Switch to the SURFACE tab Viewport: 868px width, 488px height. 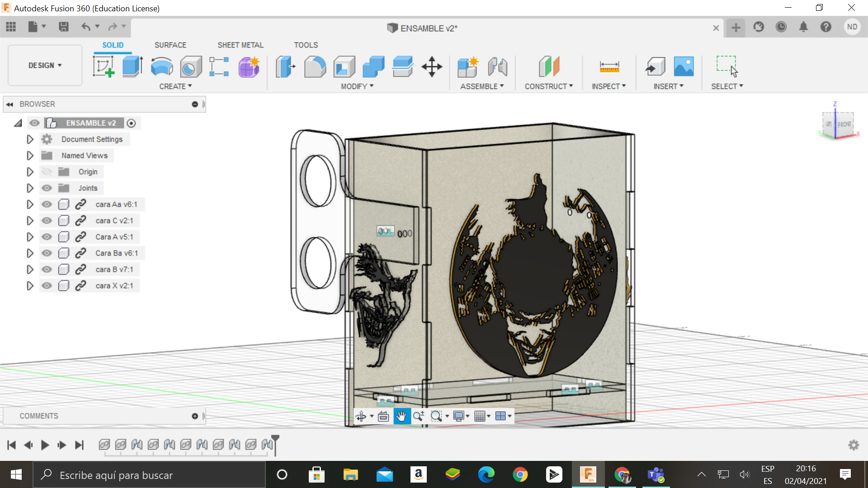(170, 45)
